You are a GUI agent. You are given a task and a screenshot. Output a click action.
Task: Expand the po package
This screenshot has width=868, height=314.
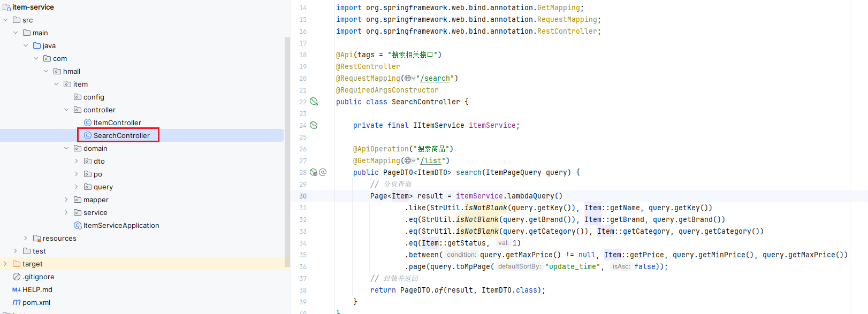point(77,174)
